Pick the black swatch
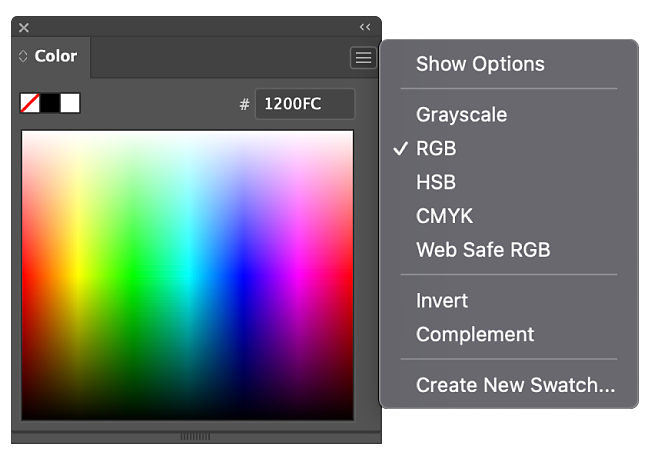650x460 pixels. point(50,103)
